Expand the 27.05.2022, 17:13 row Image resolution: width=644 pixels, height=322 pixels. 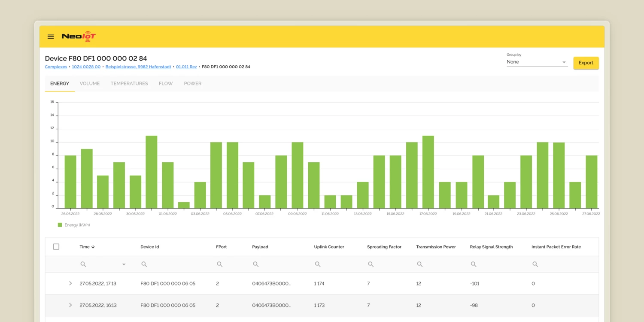tap(70, 283)
